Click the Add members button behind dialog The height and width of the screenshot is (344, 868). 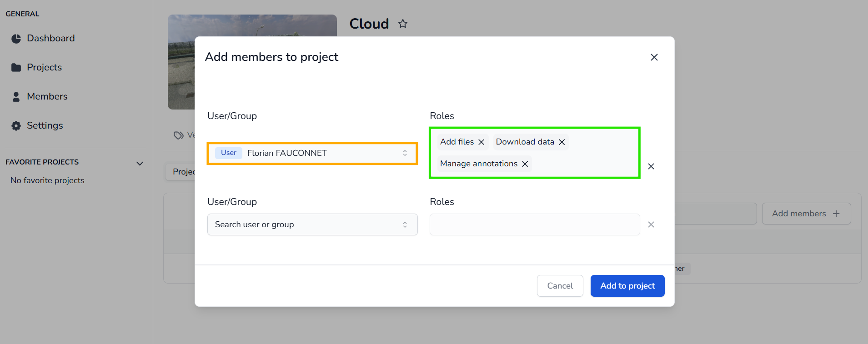point(806,214)
